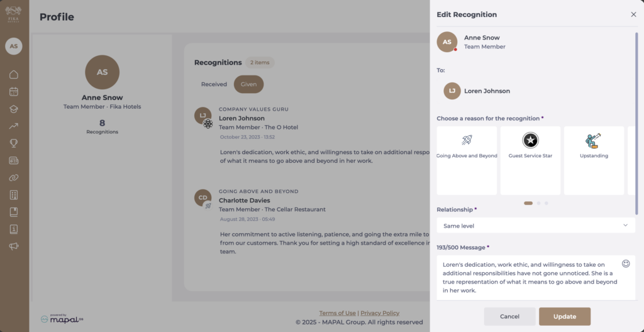Choose the Upstanding recognition reason
Image resolution: width=644 pixels, height=332 pixels.
pyautogui.click(x=594, y=160)
